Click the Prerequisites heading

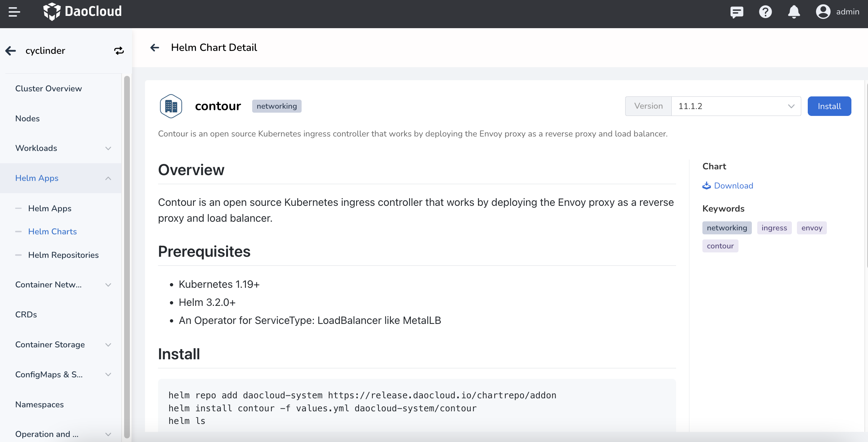coord(204,251)
